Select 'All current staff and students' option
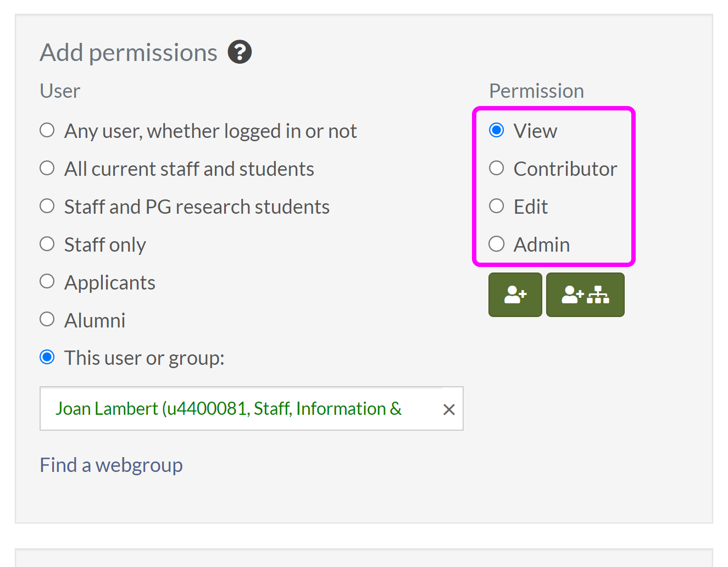The image size is (728, 567). point(47,168)
